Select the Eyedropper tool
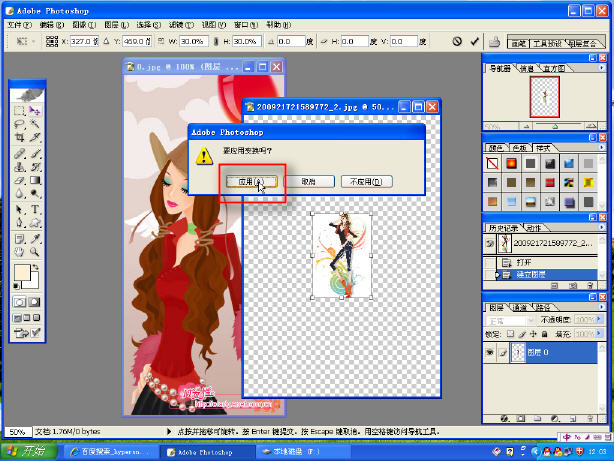 point(34,239)
